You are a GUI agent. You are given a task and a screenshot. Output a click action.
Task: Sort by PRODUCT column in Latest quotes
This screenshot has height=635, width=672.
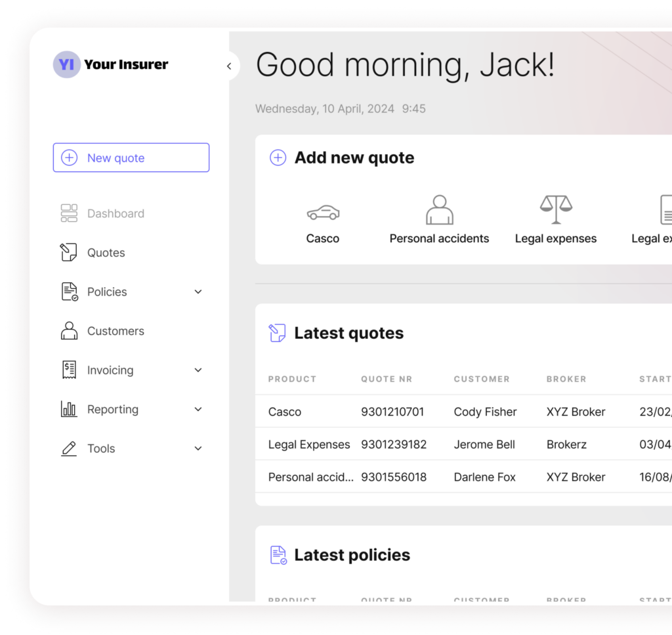[292, 379]
